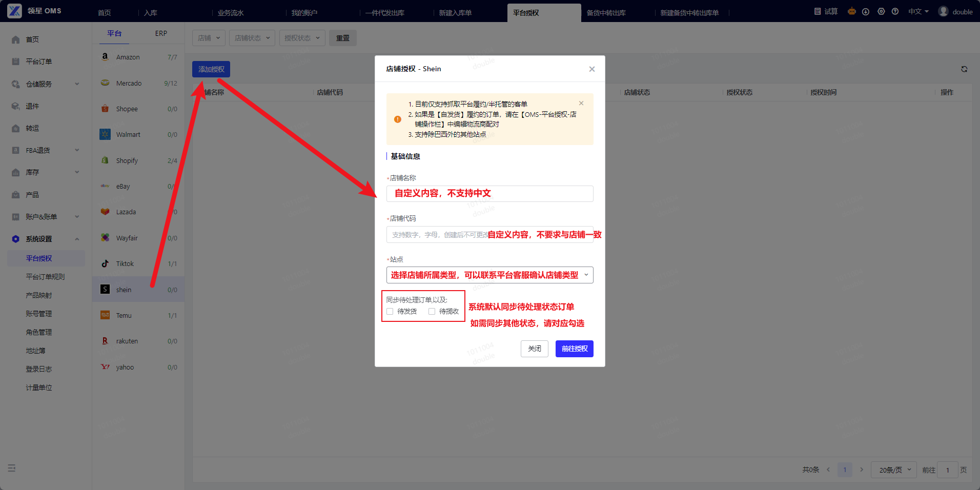Select the shein platform entry

pos(138,290)
